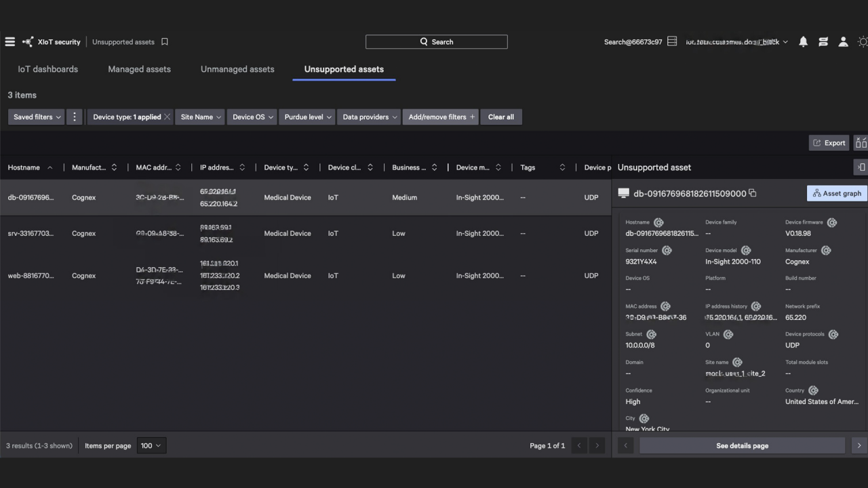Open the Device OS filter dropdown
The width and height of the screenshot is (868, 488).
click(x=253, y=117)
